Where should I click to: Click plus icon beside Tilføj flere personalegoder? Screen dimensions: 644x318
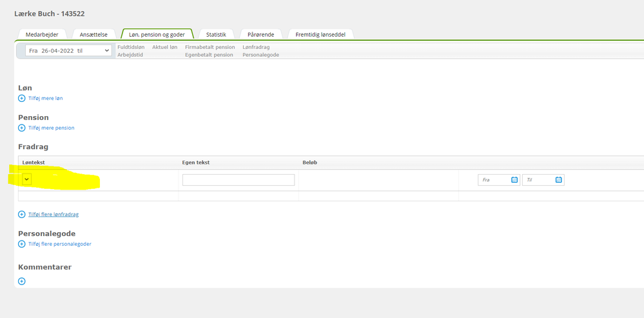pyautogui.click(x=22, y=244)
